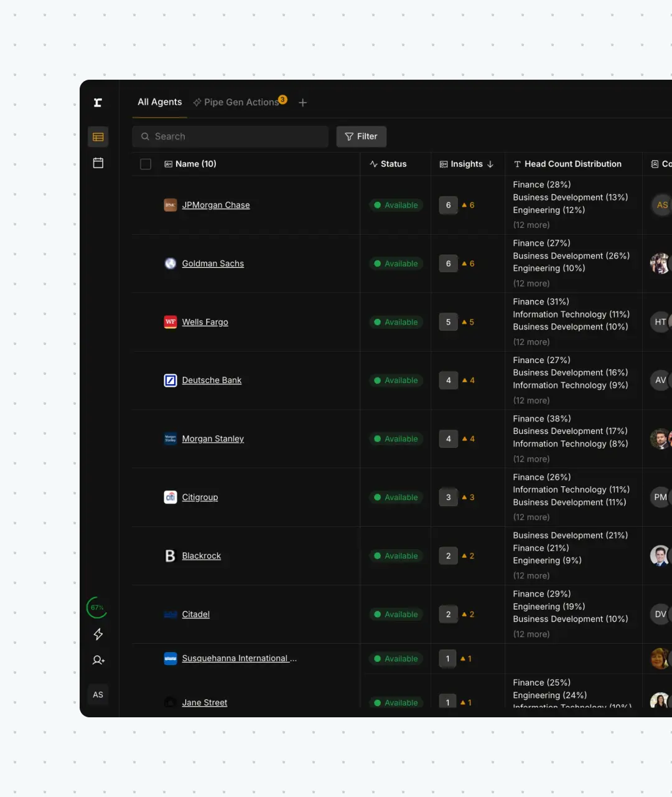The width and height of the screenshot is (672, 797).
Task: Expand (12 more) for Deutsche Bank
Action: [531, 400]
